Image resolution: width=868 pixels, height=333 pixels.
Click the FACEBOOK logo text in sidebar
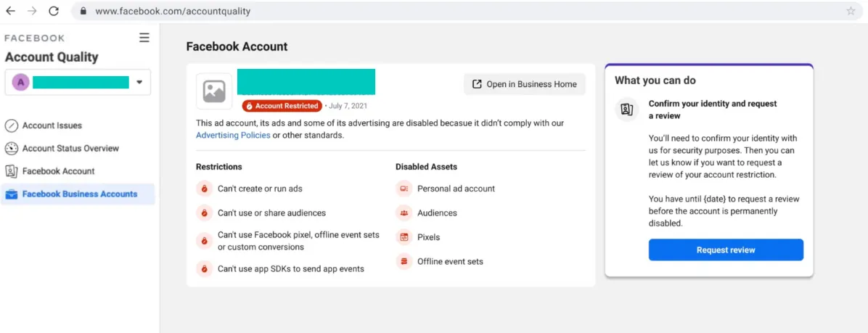pos(34,38)
